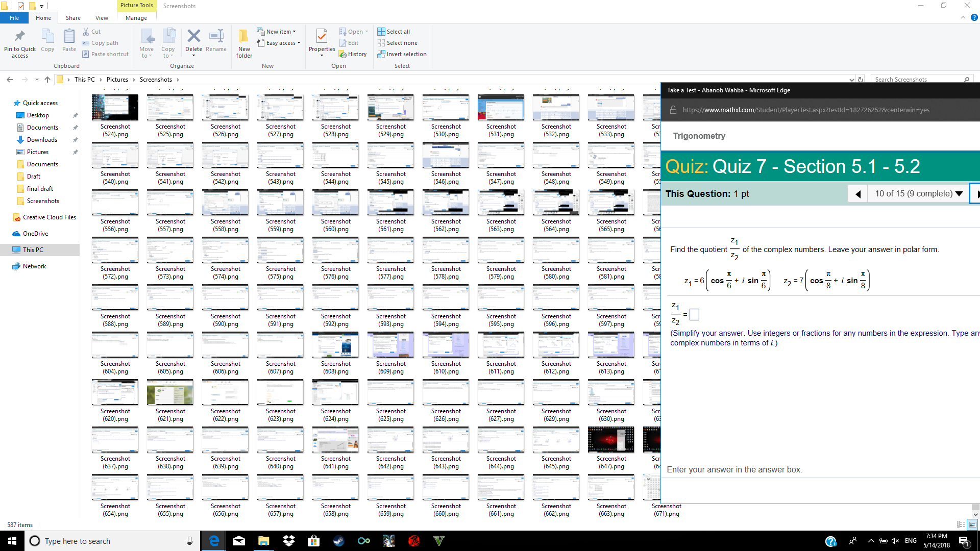Click the taskbar 'Type here to search' box

pyautogui.click(x=111, y=541)
